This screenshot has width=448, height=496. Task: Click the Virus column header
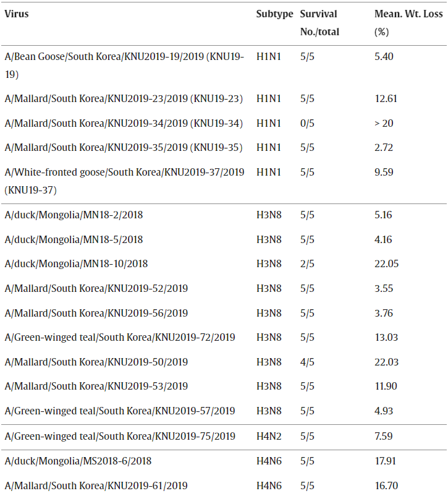(17, 14)
